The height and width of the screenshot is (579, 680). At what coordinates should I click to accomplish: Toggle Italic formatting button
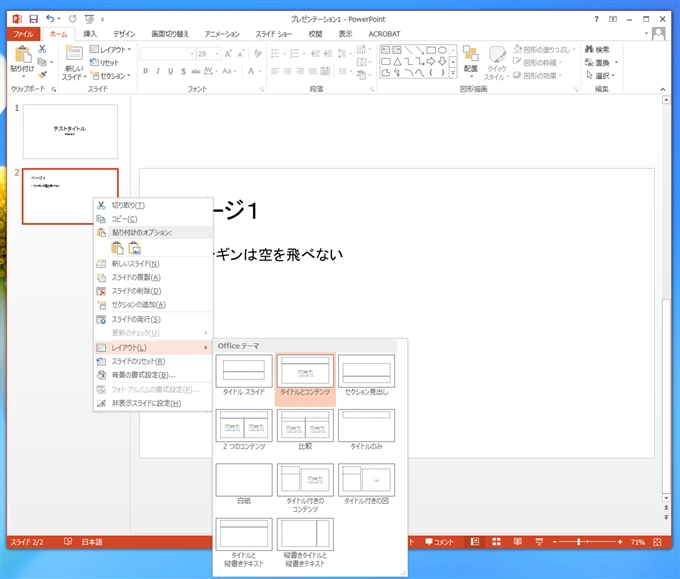tap(158, 71)
